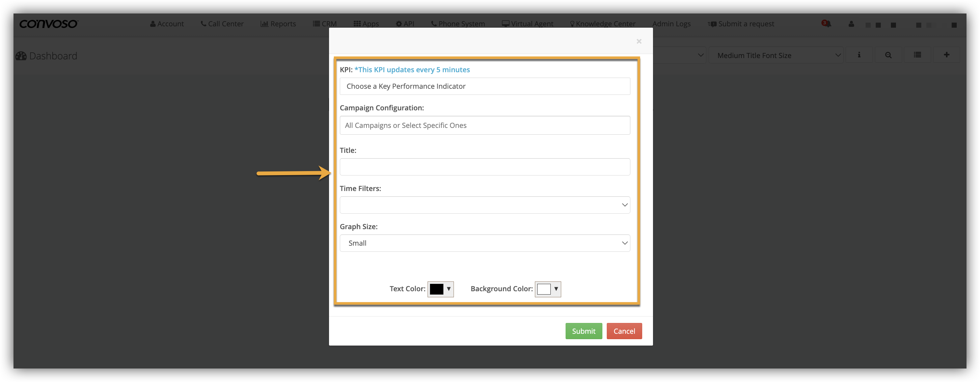
Task: Click the plus icon to add widget
Action: [947, 55]
